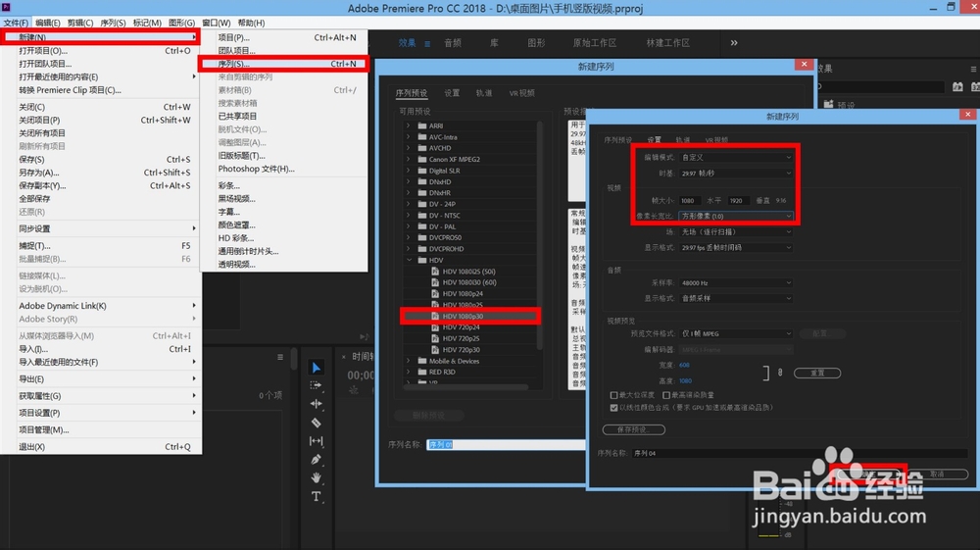Open the effects panel menu icon

click(974, 69)
